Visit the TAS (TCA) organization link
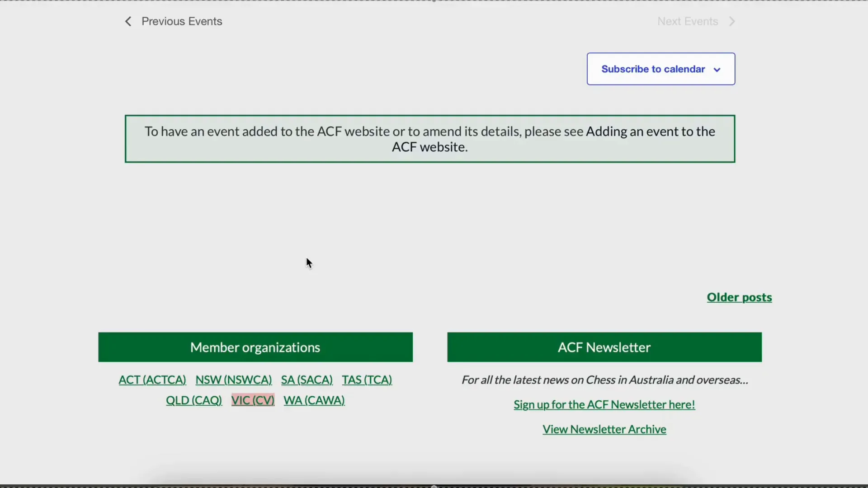 coord(367,380)
